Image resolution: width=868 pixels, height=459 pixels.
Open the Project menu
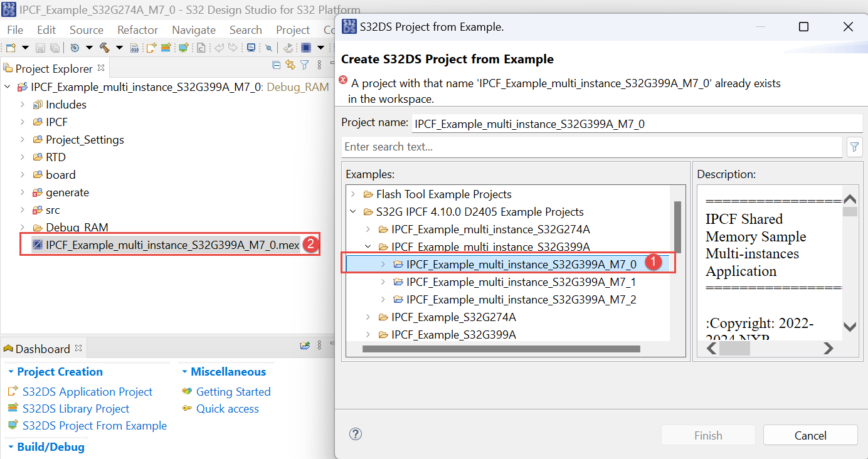(x=293, y=30)
